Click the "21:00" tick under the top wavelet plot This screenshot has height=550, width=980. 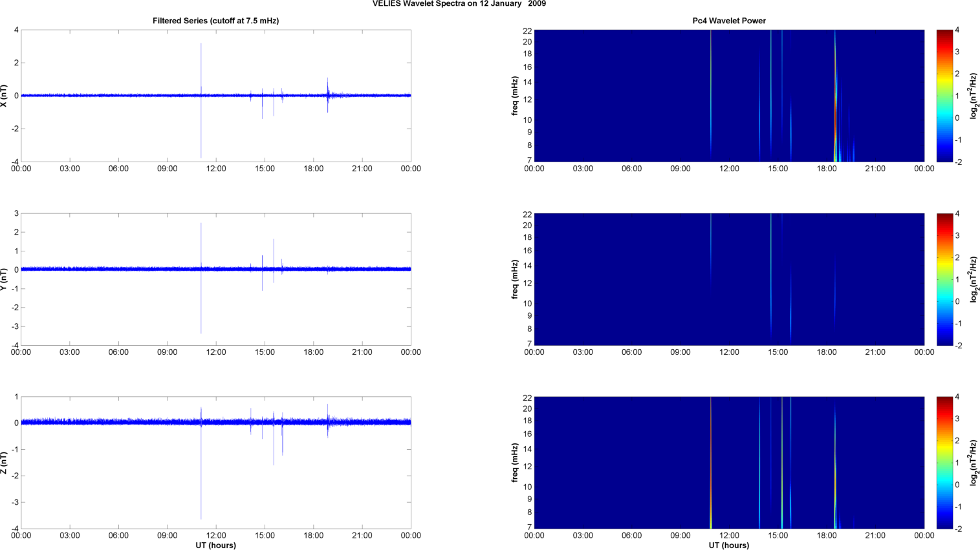pyautogui.click(x=875, y=169)
